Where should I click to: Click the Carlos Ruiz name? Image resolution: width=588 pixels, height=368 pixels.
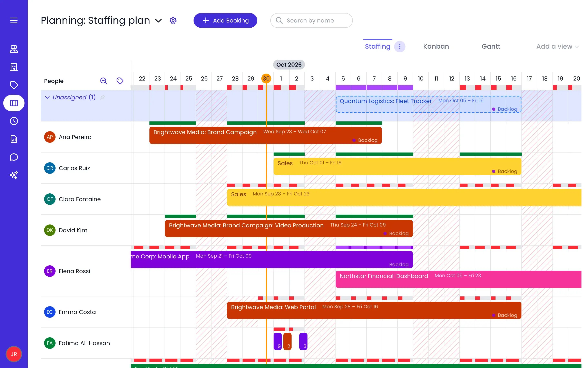[74, 168]
